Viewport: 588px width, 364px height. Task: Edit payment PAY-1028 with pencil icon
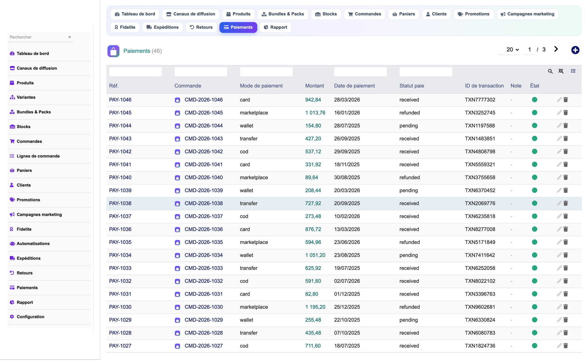pos(559,333)
